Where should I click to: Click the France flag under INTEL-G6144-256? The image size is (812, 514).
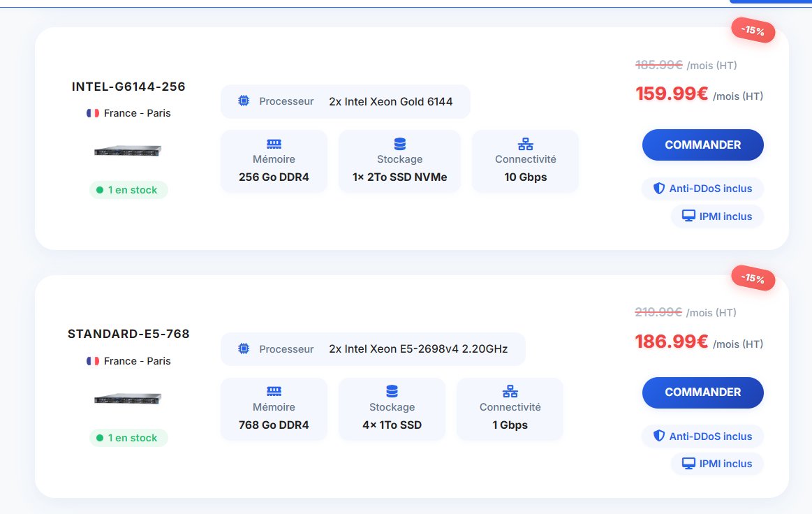(x=92, y=112)
